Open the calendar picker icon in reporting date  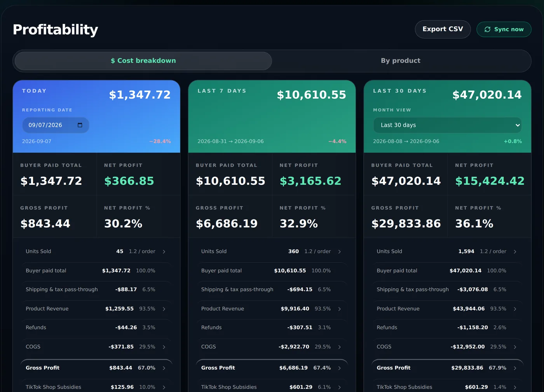(80, 125)
